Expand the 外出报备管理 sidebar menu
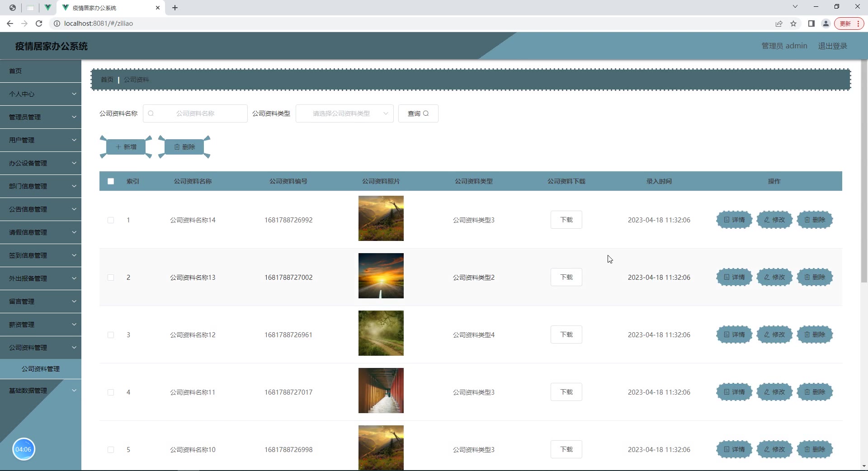The image size is (868, 471). click(x=41, y=278)
